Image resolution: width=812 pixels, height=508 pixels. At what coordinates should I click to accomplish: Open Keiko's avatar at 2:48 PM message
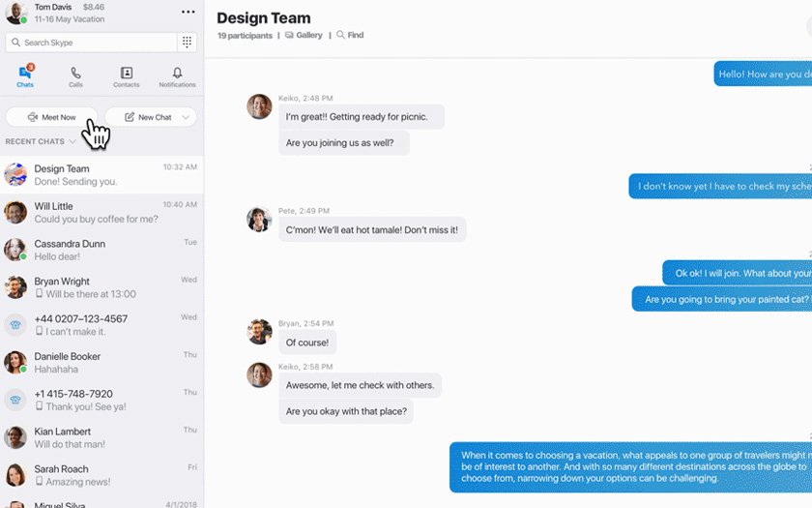259,106
